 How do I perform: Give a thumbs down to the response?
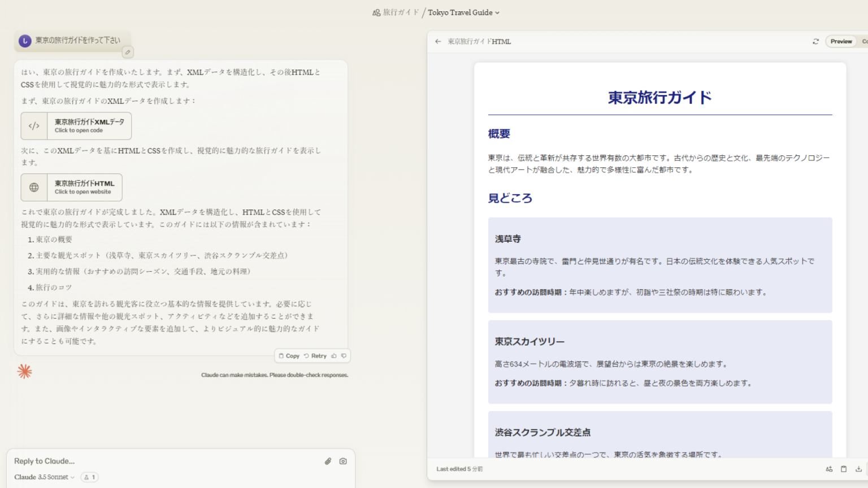pos(344,356)
